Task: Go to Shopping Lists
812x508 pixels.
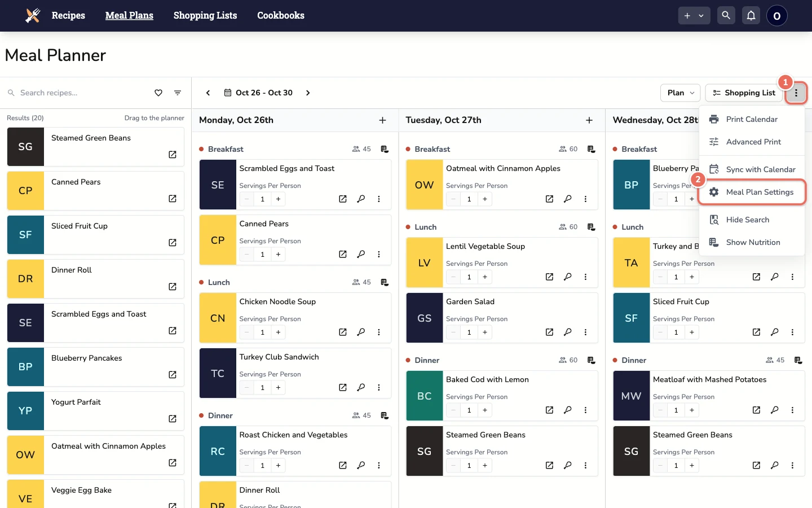Action: (205, 15)
